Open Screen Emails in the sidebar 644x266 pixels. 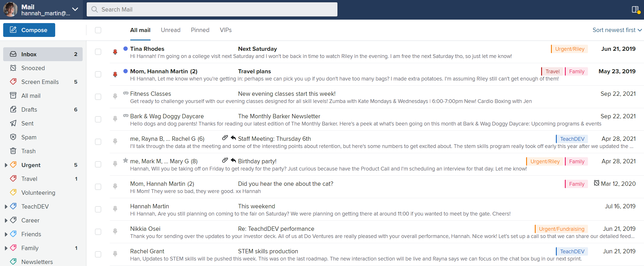(x=40, y=82)
